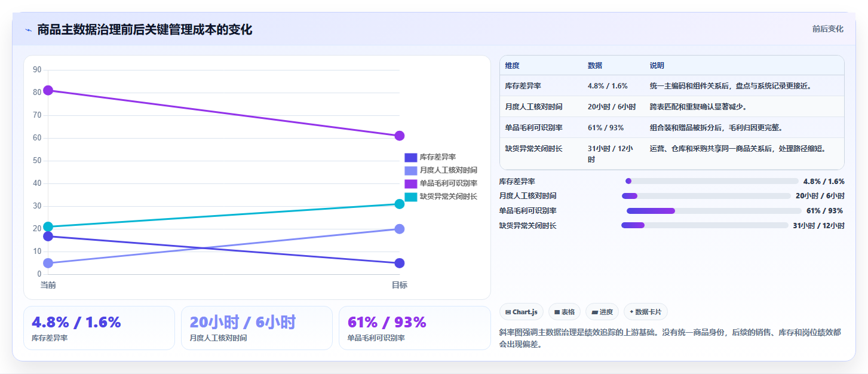
Task: Click the square icon in the 表格 chip
Action: pos(557,312)
